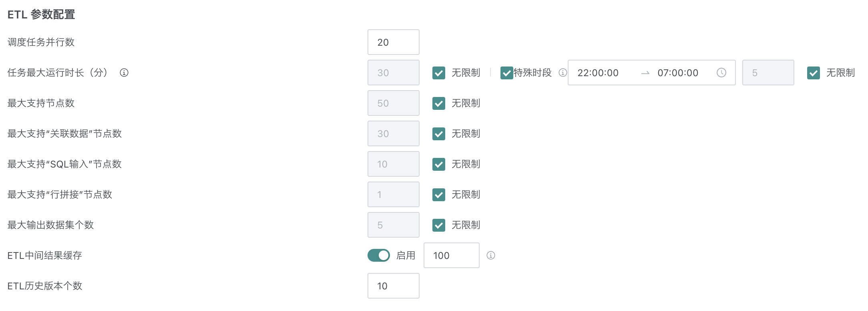Click info icon beside ETL cache value
This screenshot has height=311, width=868.
490,255
